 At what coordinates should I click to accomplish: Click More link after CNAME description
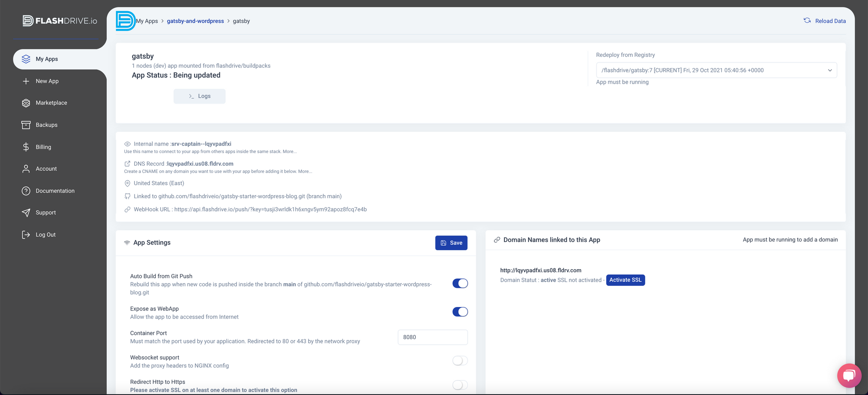[x=305, y=171]
